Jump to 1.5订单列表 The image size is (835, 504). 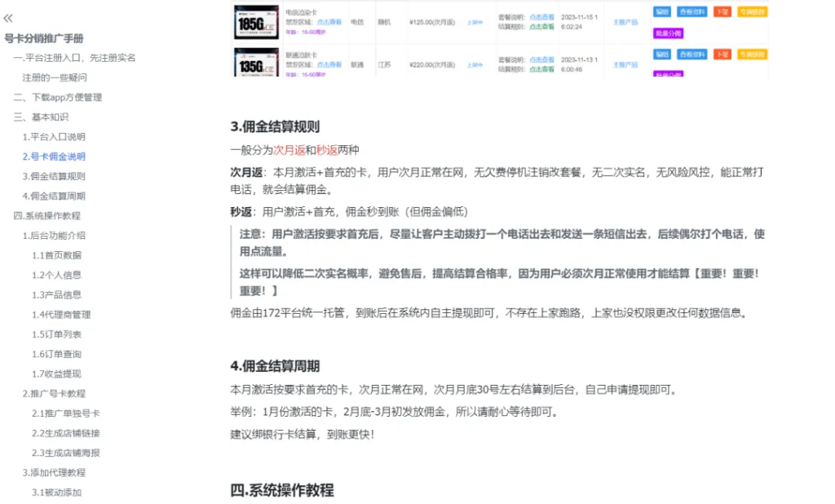click(x=56, y=334)
